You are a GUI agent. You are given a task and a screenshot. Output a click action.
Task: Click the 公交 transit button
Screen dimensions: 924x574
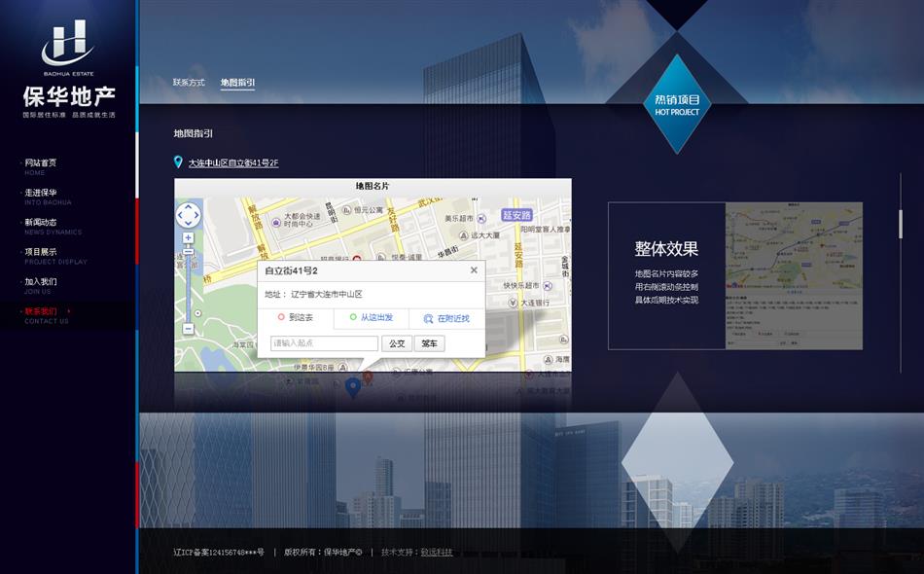point(396,343)
